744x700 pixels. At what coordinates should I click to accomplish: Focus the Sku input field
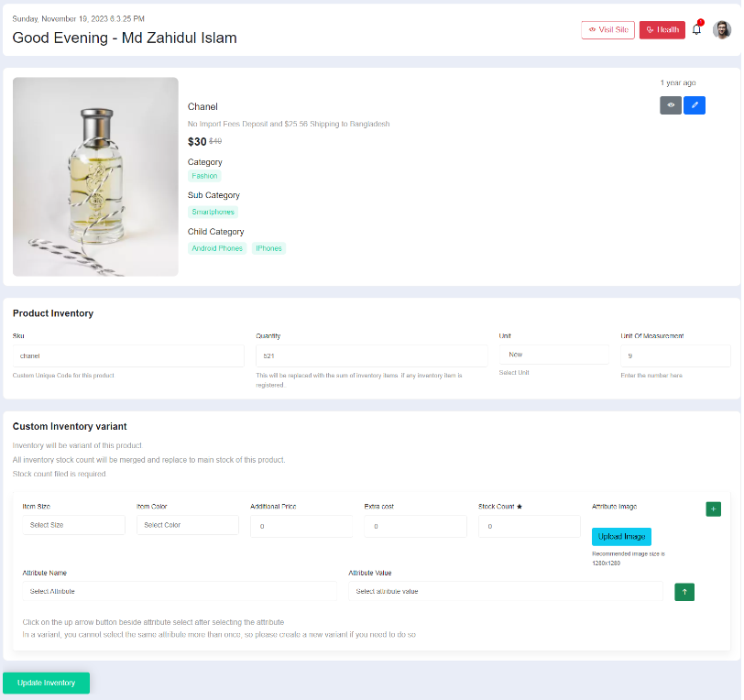[128, 355]
